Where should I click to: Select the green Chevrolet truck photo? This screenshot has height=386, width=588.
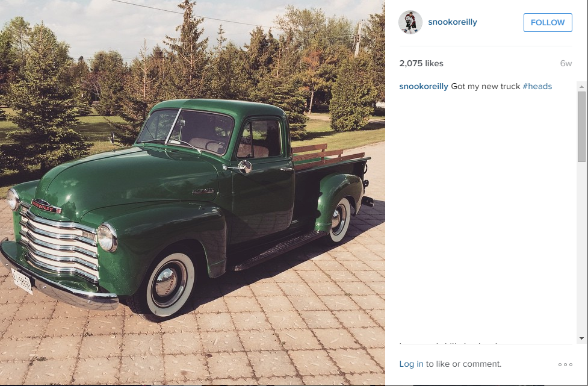193,192
